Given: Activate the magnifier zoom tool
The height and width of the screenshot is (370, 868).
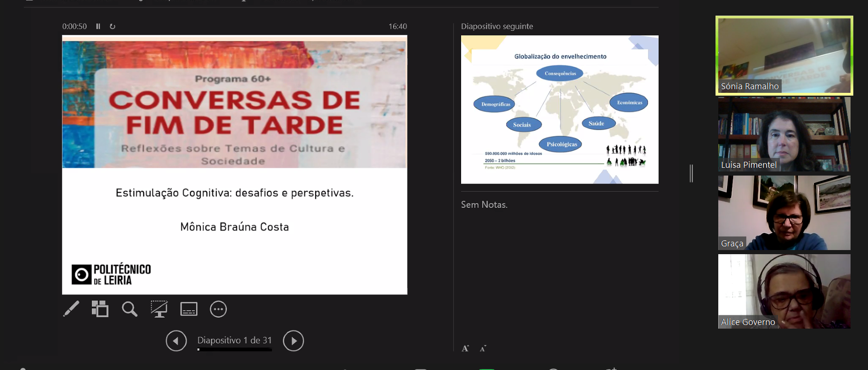Looking at the screenshot, I should pyautogui.click(x=130, y=309).
